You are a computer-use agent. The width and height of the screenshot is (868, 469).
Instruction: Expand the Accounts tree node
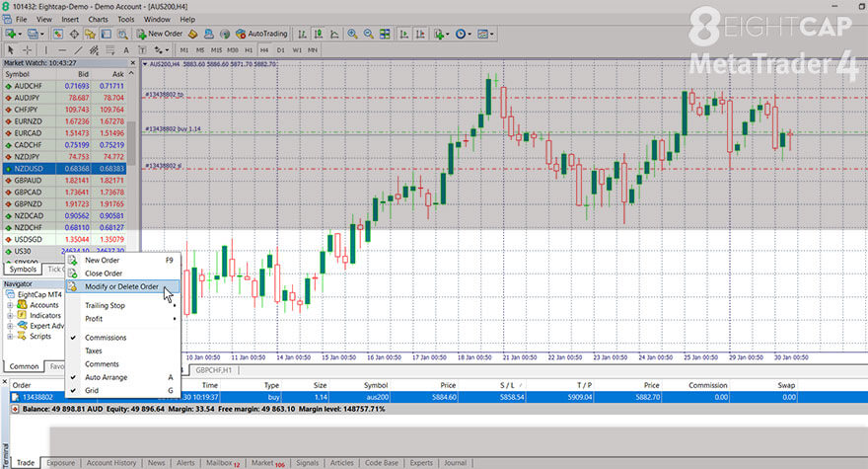click(10, 305)
